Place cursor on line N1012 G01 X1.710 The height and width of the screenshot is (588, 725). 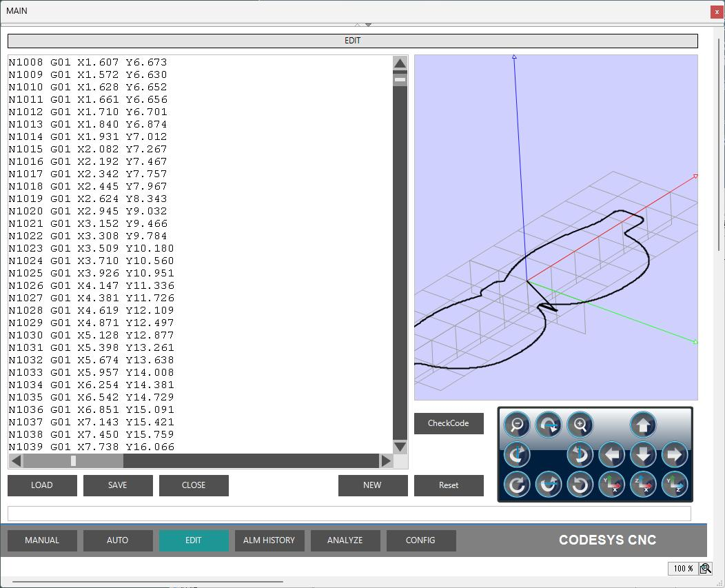click(88, 112)
